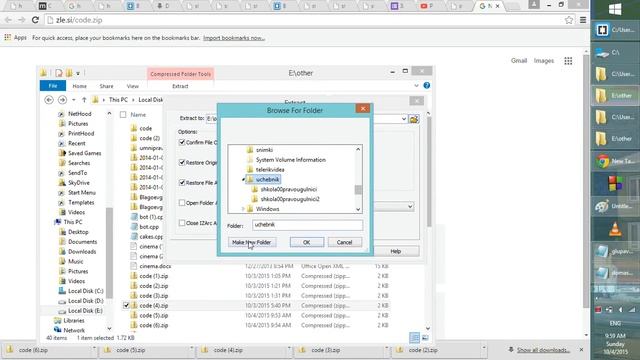Click Import bookmarks now link
Screen dimensions: 640x360
point(234,38)
